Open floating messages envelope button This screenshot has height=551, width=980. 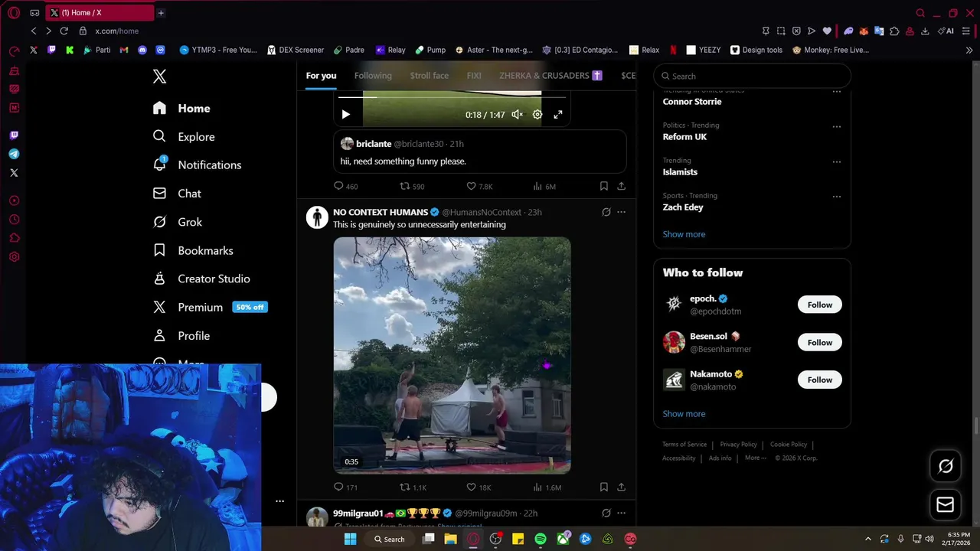pyautogui.click(x=946, y=505)
